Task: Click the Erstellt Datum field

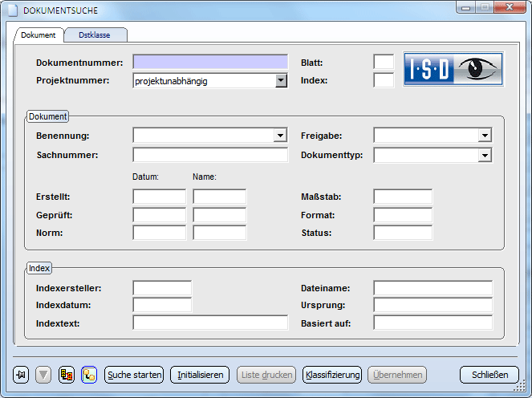Action: (x=160, y=197)
